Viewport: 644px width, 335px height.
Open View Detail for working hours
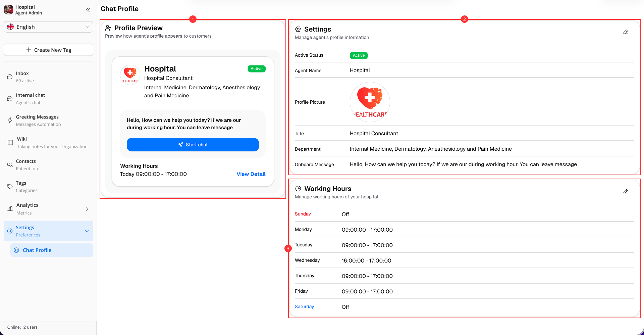pyautogui.click(x=251, y=174)
